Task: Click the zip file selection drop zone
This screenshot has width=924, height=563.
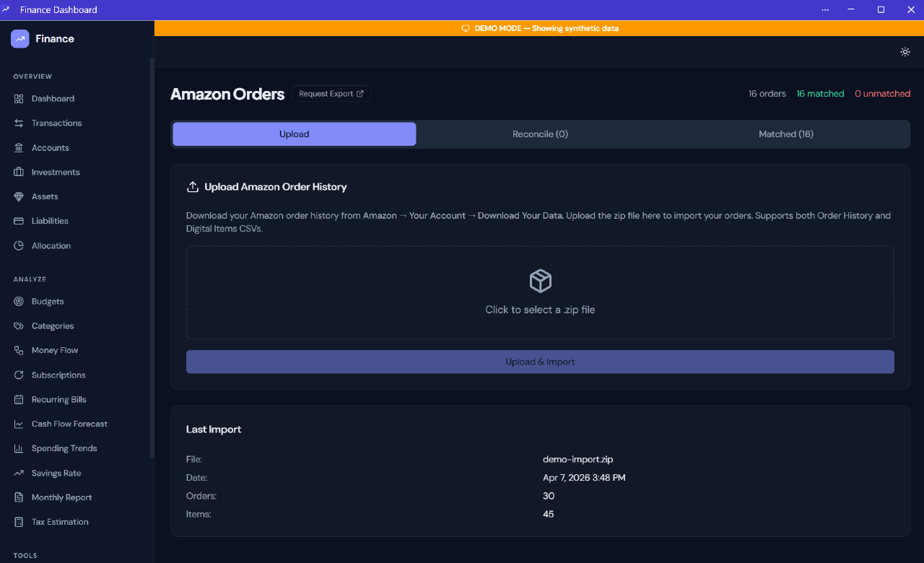Action: click(x=540, y=292)
